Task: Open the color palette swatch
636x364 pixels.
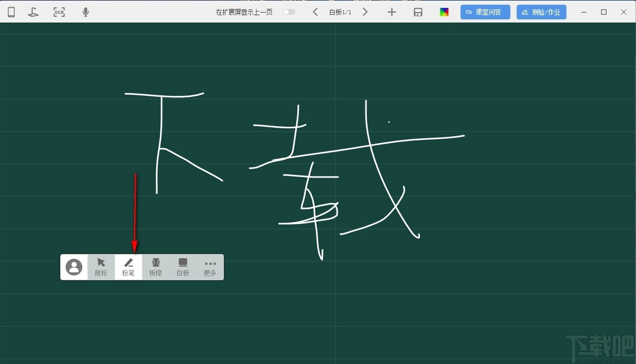Action: (x=444, y=11)
